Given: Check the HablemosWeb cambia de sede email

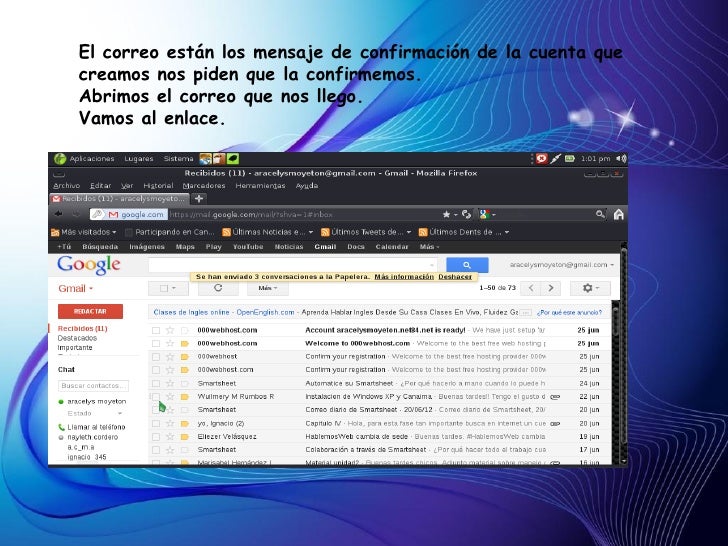Looking at the screenshot, I should point(156,436).
